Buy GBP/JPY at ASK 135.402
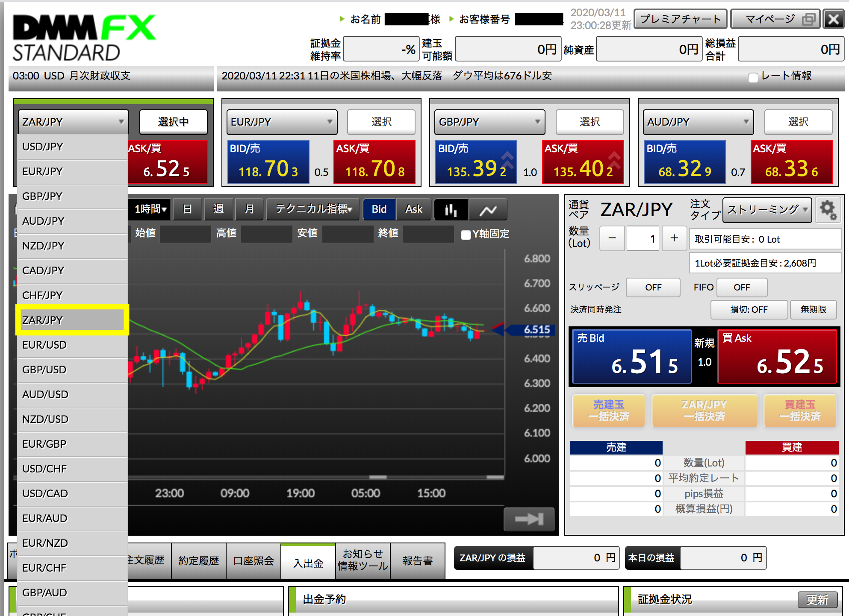 583,162
